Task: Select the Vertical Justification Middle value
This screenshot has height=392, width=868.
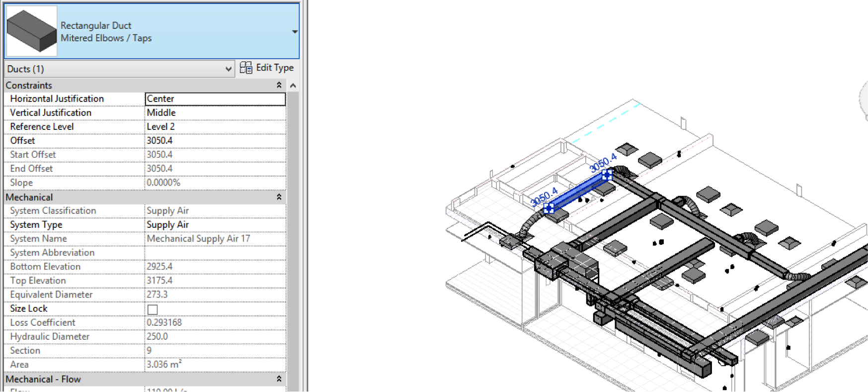Action: [x=215, y=113]
